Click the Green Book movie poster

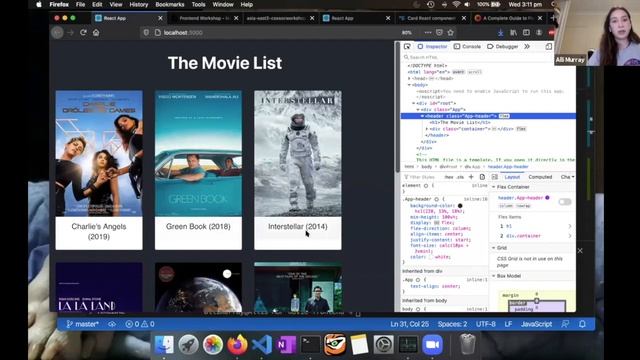coord(198,153)
